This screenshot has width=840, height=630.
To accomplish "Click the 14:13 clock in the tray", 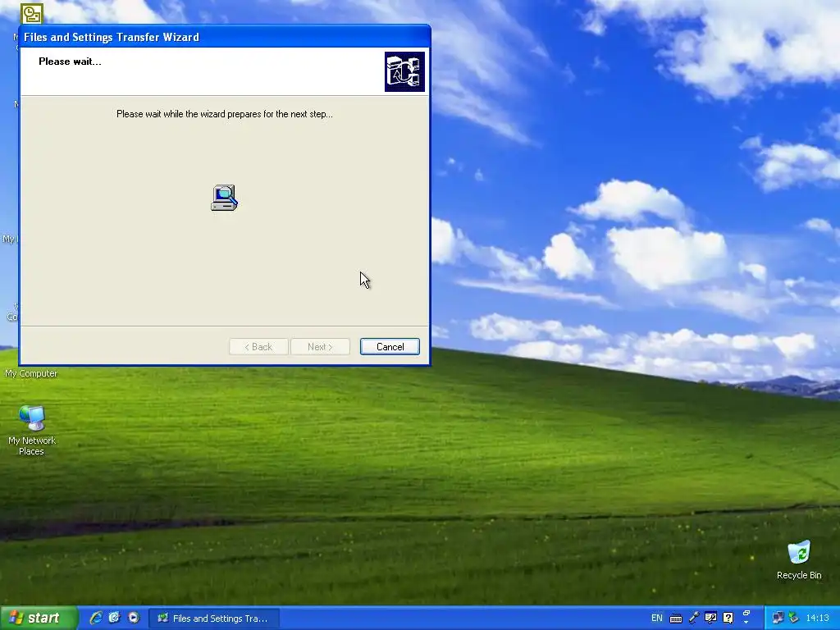I will [818, 619].
